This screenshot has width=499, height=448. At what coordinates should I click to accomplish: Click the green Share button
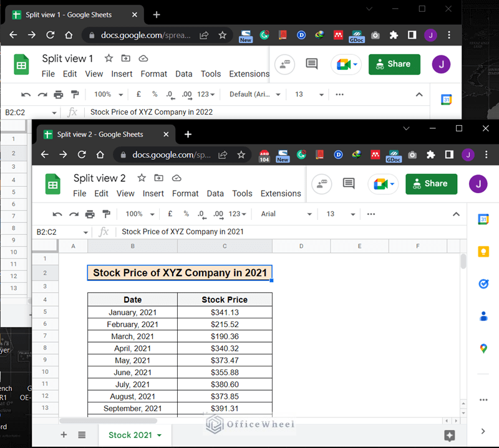pos(431,184)
